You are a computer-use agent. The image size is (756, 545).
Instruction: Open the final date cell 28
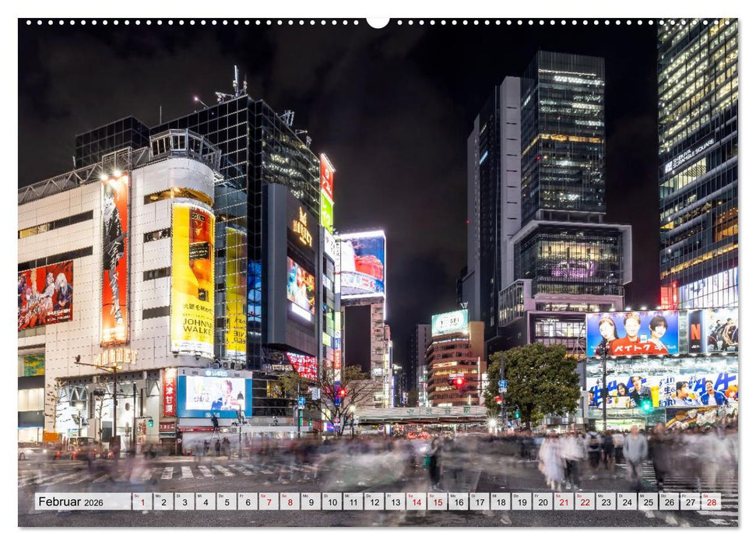click(712, 504)
